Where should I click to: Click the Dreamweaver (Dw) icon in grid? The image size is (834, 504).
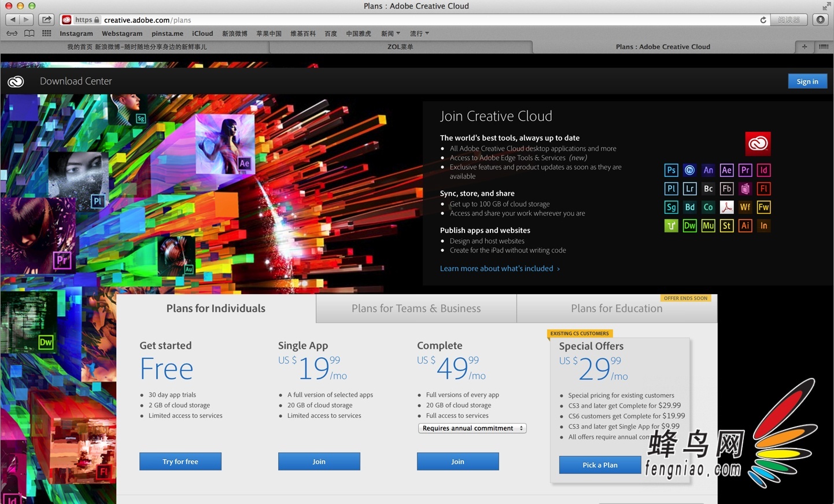coord(689,225)
